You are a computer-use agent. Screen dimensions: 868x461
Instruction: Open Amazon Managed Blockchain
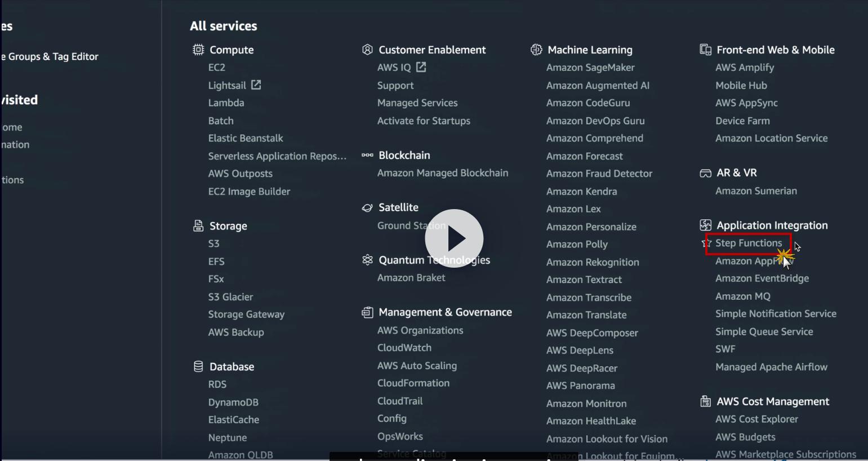(x=443, y=173)
